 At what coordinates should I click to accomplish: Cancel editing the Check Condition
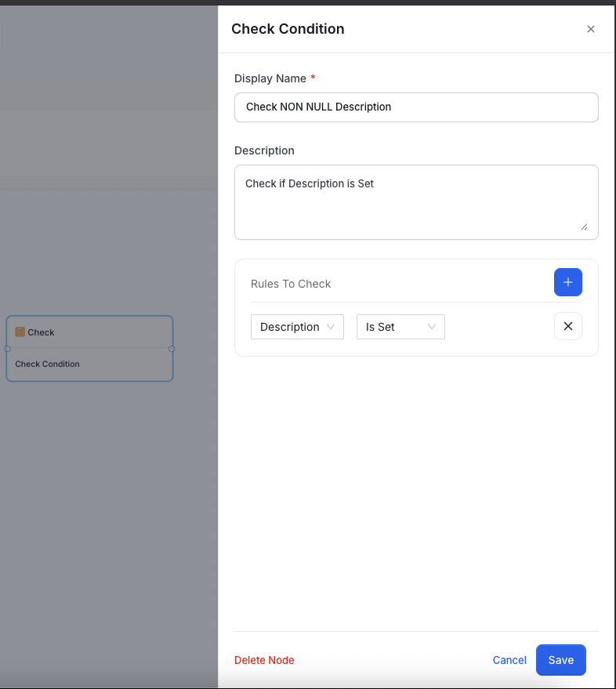509,660
